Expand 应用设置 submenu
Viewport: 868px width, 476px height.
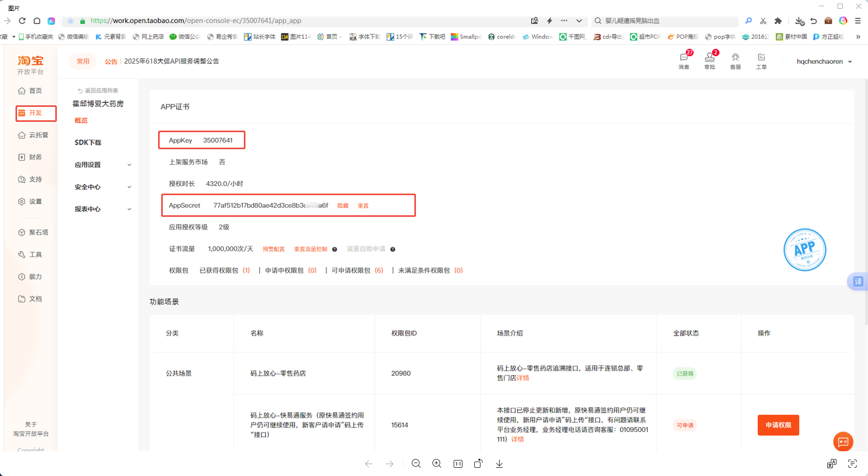click(103, 165)
